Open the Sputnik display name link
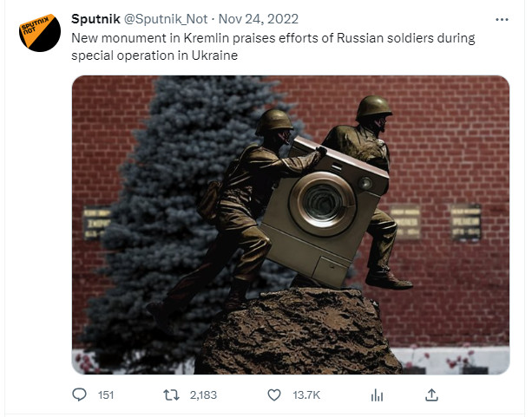The width and height of the screenshot is (532, 417). tap(95, 19)
